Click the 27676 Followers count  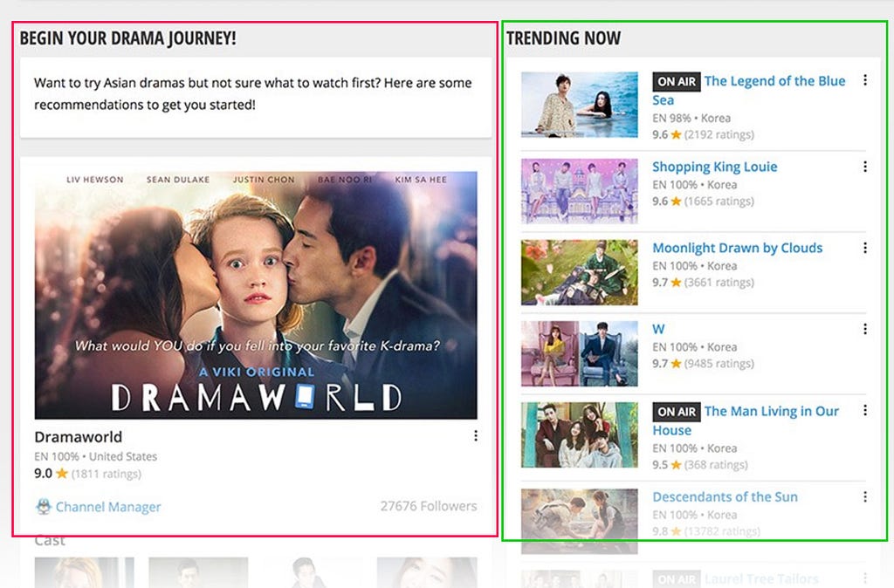pos(428,506)
